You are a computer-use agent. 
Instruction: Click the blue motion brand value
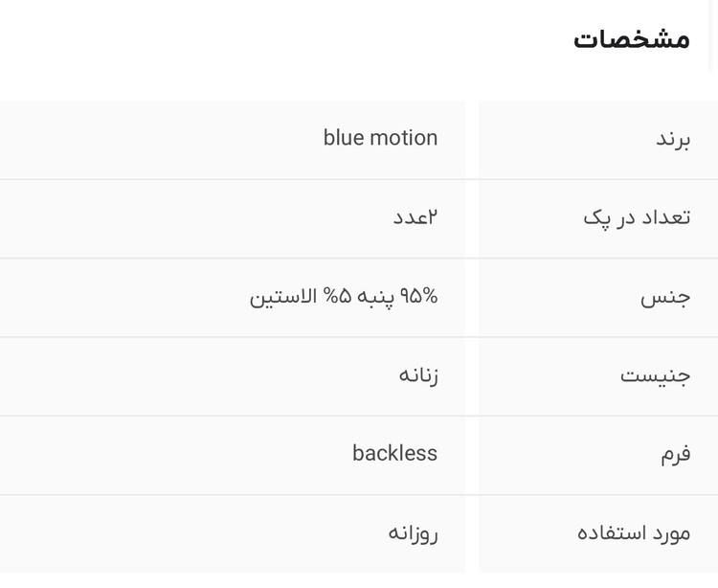(380, 138)
